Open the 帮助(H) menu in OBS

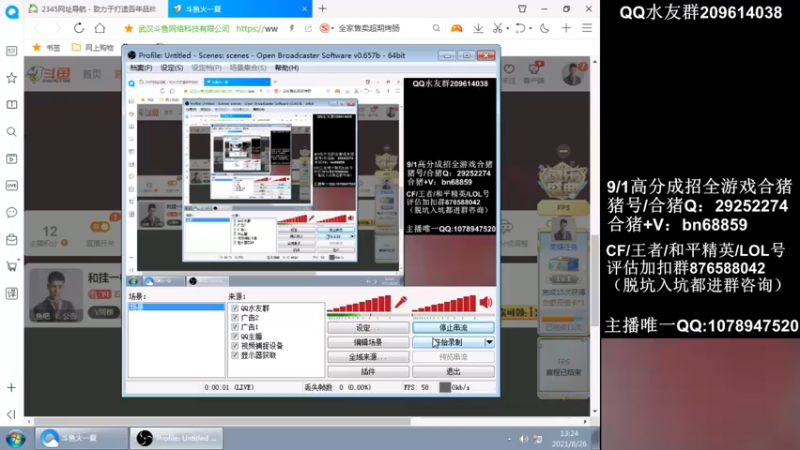(x=287, y=67)
